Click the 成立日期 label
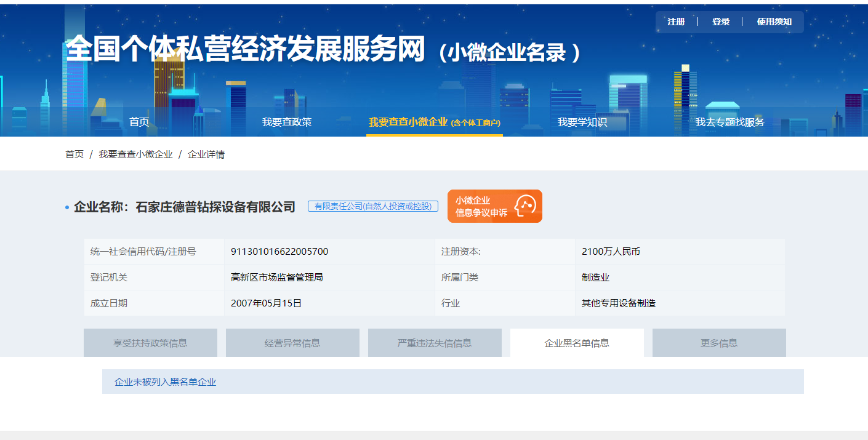This screenshot has width=868, height=440. [x=108, y=303]
